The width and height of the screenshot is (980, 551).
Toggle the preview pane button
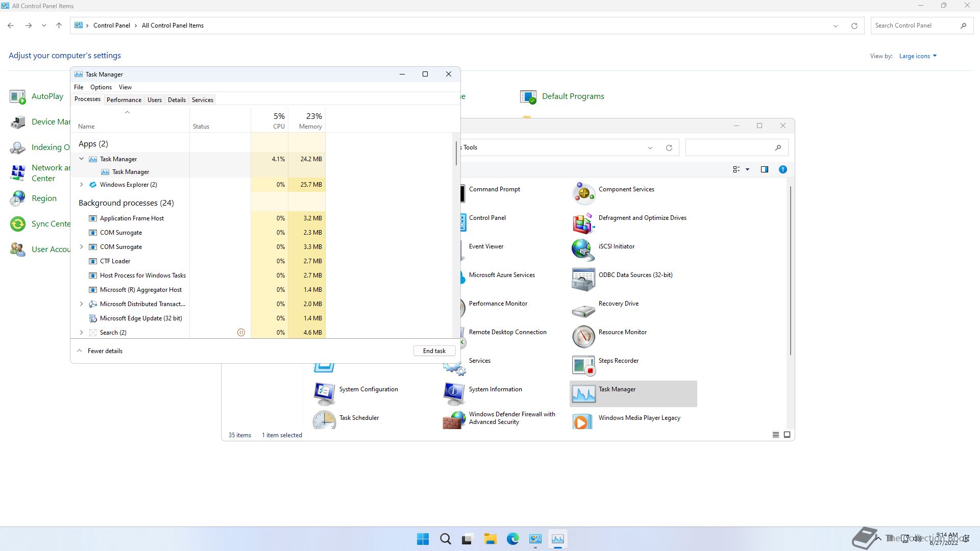[764, 169]
